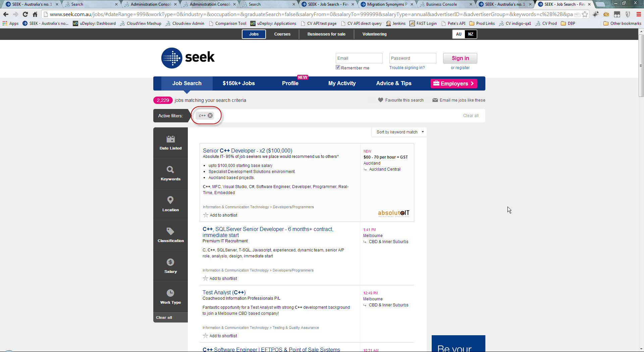The image size is (644, 352).
Task: Click Trouble signing in link
Action: pyautogui.click(x=407, y=68)
